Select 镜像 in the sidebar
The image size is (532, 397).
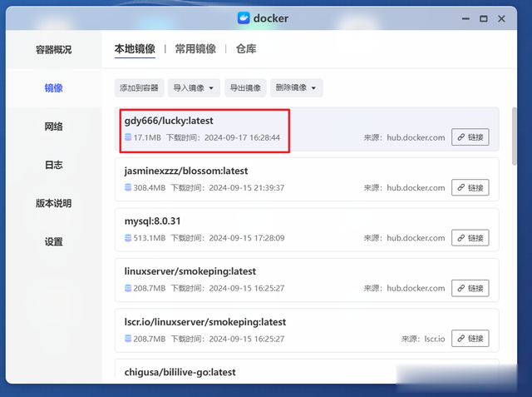(53, 88)
